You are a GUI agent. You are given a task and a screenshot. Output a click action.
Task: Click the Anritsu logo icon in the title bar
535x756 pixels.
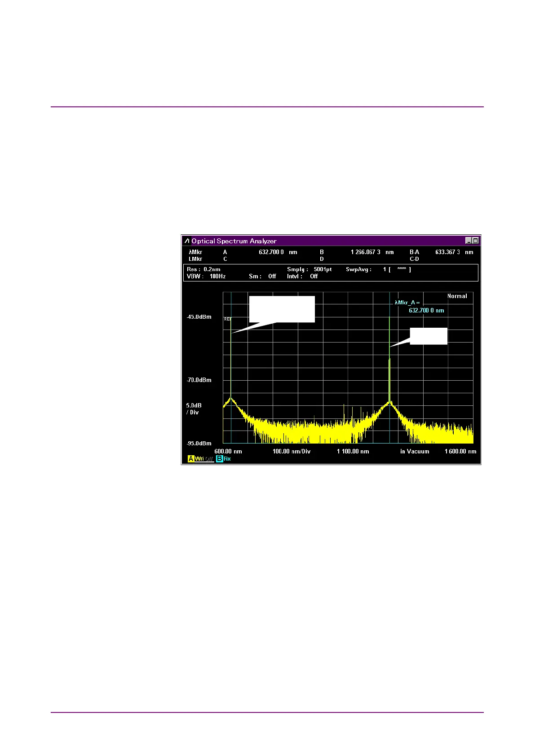point(187,241)
